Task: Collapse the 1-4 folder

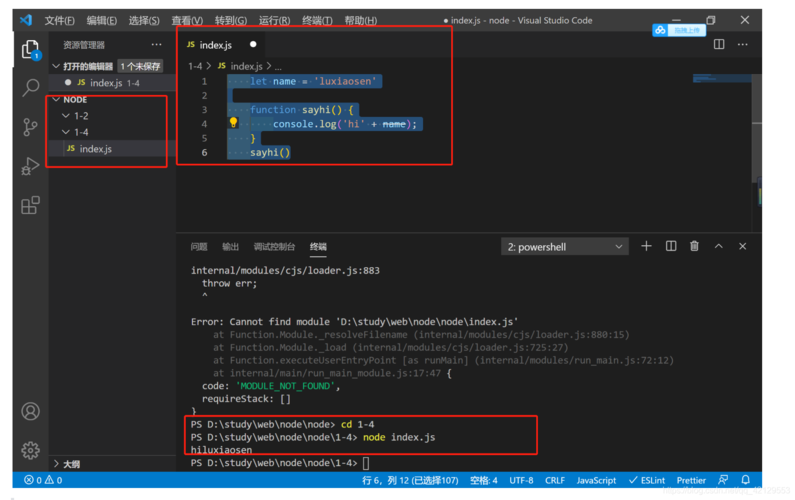Action: point(66,132)
